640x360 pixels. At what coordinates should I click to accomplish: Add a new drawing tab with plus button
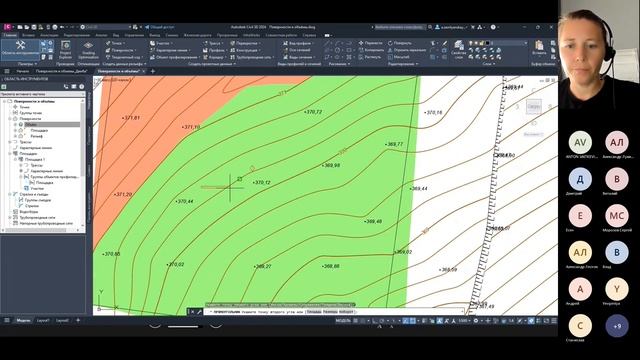153,71
